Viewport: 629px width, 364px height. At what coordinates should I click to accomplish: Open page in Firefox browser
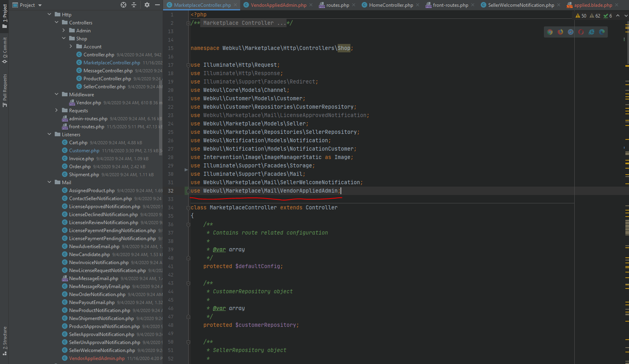click(560, 32)
